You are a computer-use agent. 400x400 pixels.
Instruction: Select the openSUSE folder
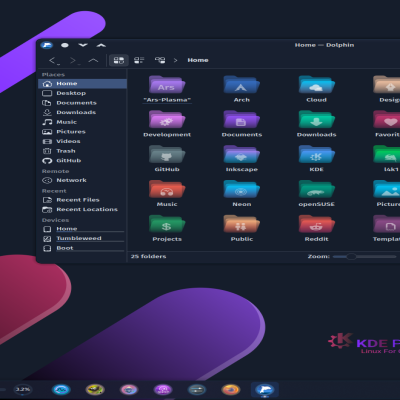(x=316, y=194)
